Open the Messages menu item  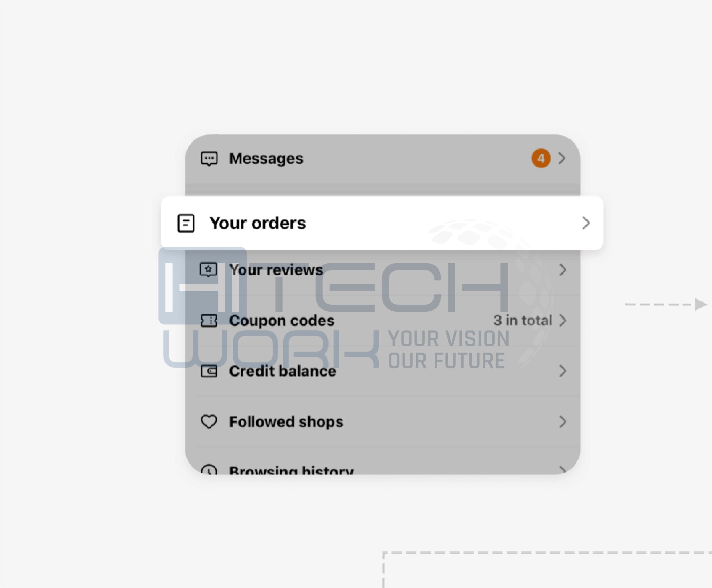pos(382,159)
